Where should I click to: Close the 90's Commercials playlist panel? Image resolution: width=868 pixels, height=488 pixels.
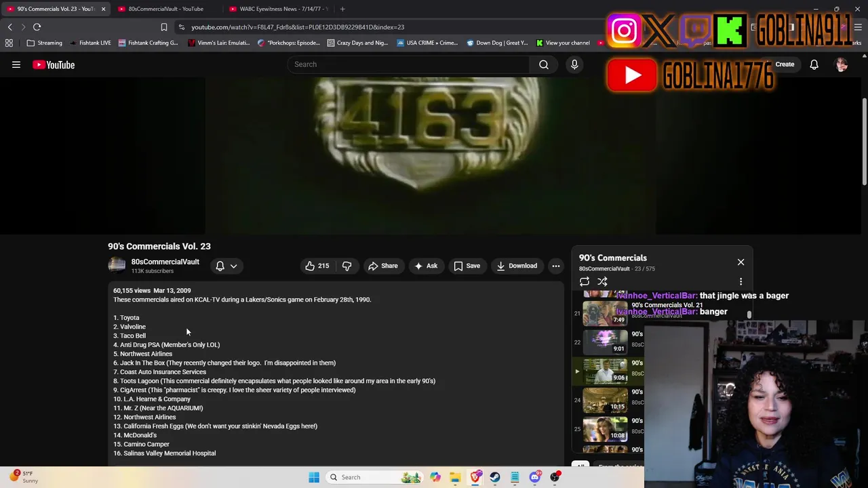[x=741, y=262]
